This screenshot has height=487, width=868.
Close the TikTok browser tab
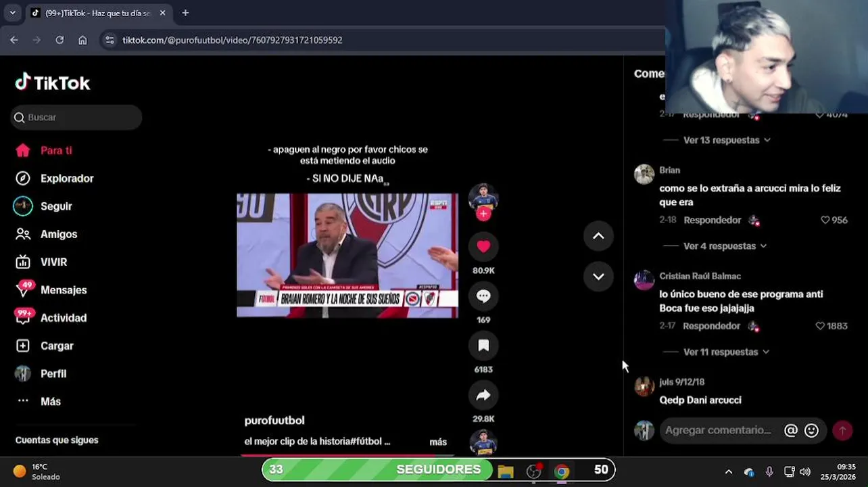[x=163, y=13]
